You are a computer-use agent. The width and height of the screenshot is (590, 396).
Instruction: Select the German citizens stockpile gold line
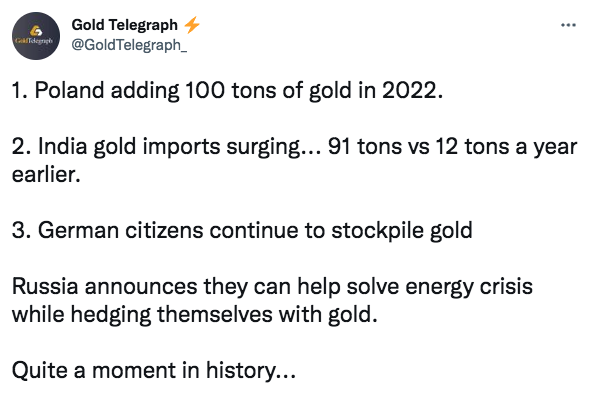[242, 230]
